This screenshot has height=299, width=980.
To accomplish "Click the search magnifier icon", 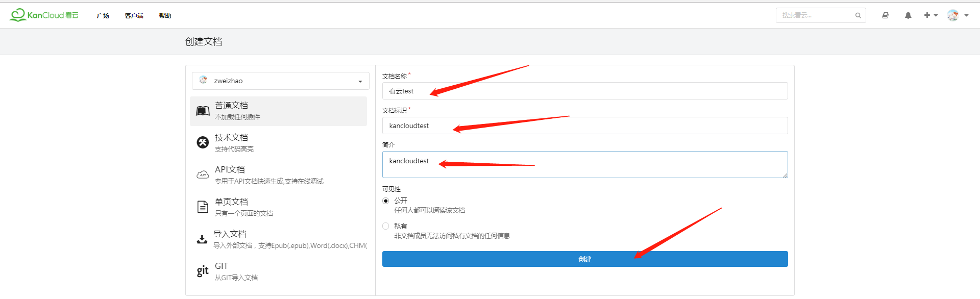I will tap(858, 15).
